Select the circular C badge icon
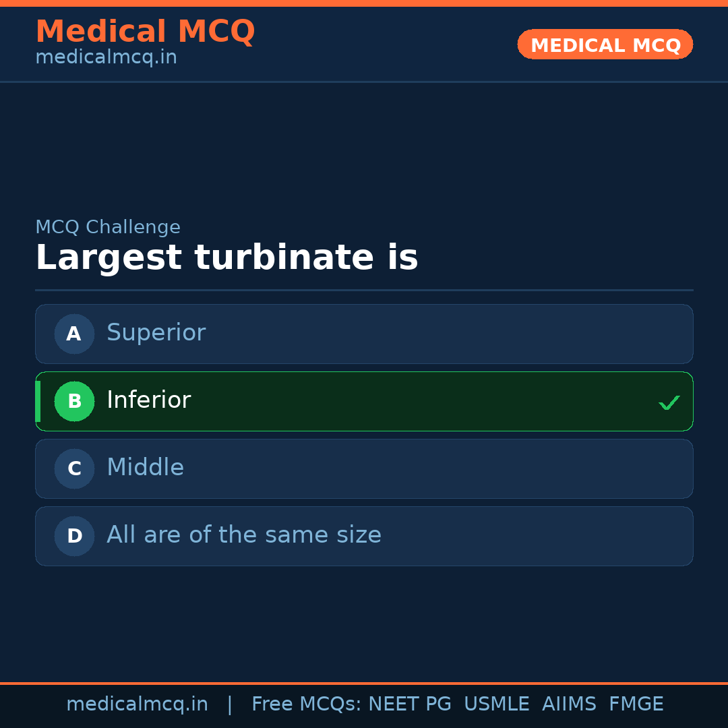 tap(74, 468)
